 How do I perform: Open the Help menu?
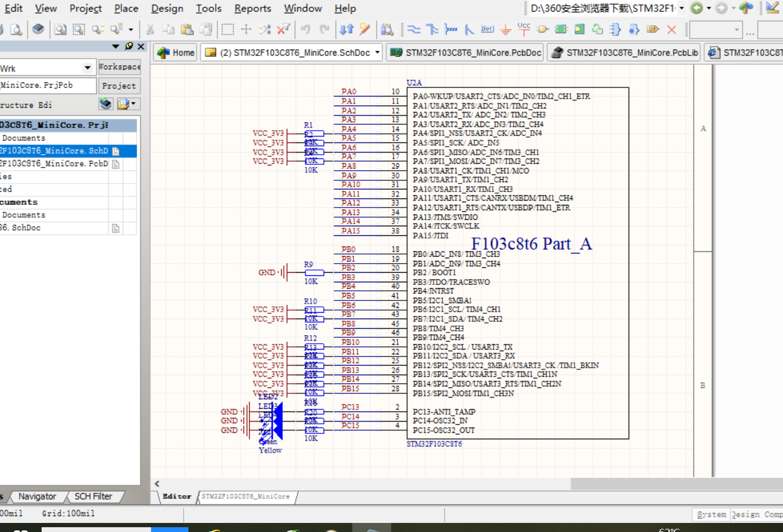tap(345, 8)
